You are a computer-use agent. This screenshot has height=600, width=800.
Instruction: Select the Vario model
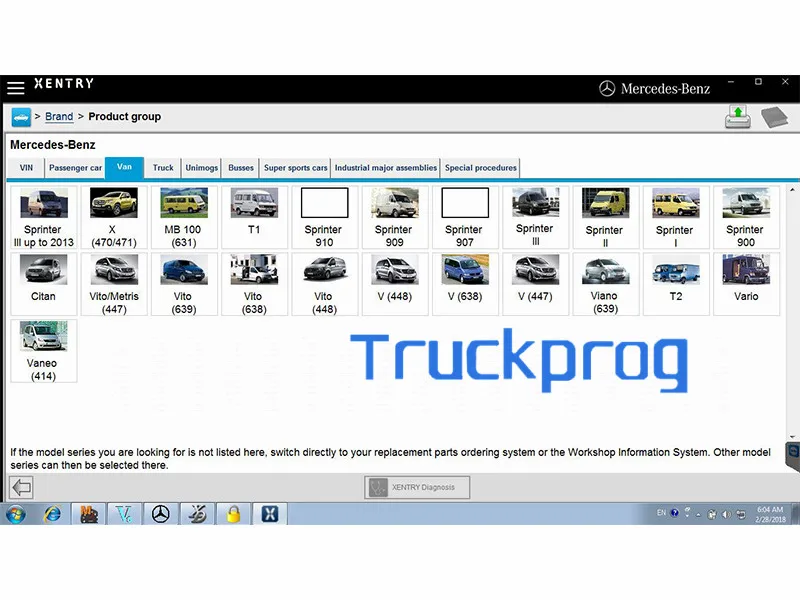coord(746,284)
